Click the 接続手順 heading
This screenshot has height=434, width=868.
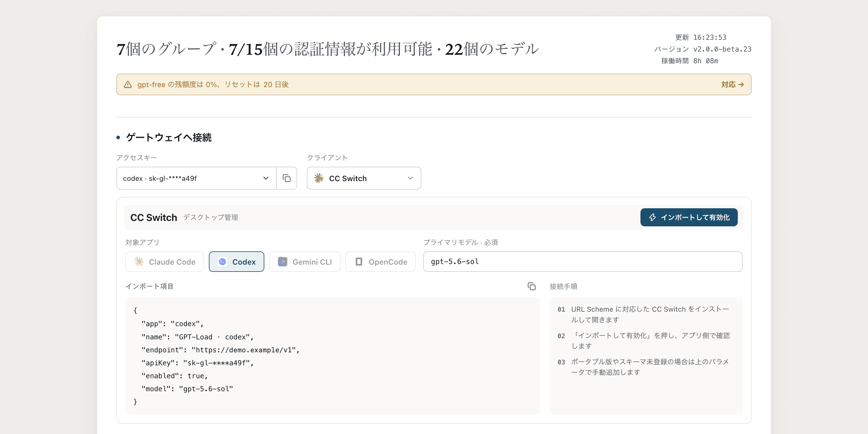pos(563,286)
